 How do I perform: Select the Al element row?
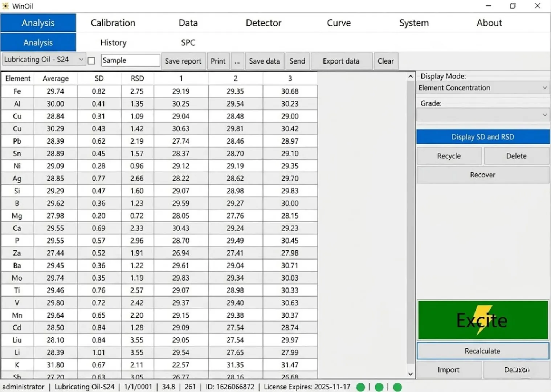pyautogui.click(x=159, y=104)
